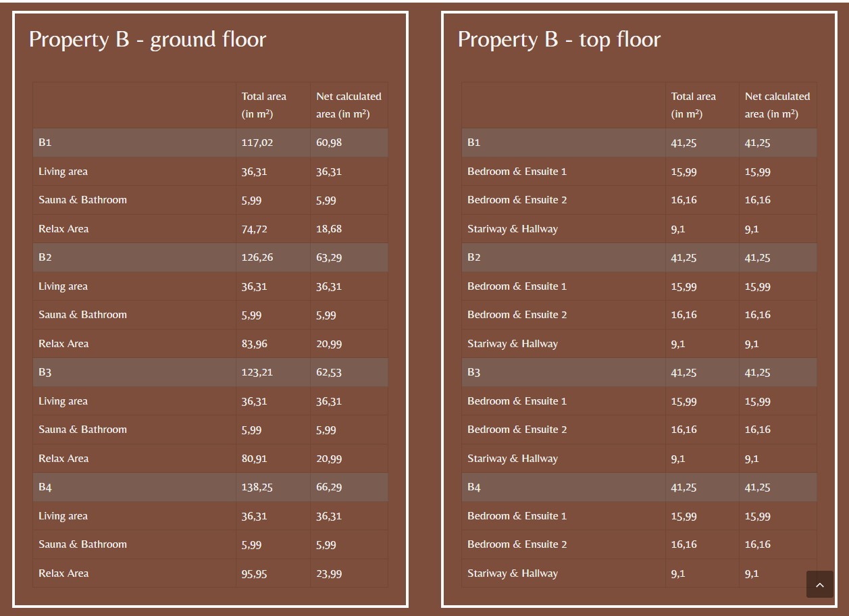Click the scroll-to-top arrow button
Viewport: 849px width, 616px height.
[x=819, y=585]
